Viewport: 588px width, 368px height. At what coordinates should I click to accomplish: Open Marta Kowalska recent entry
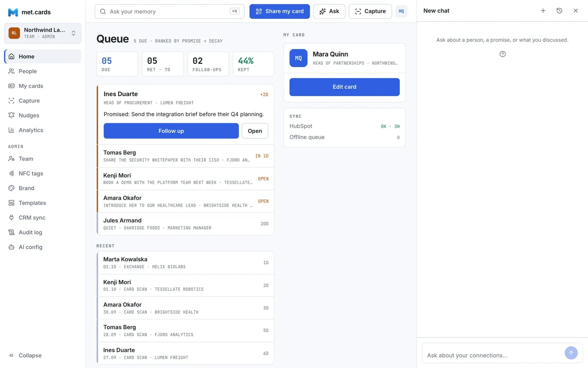pyautogui.click(x=186, y=263)
